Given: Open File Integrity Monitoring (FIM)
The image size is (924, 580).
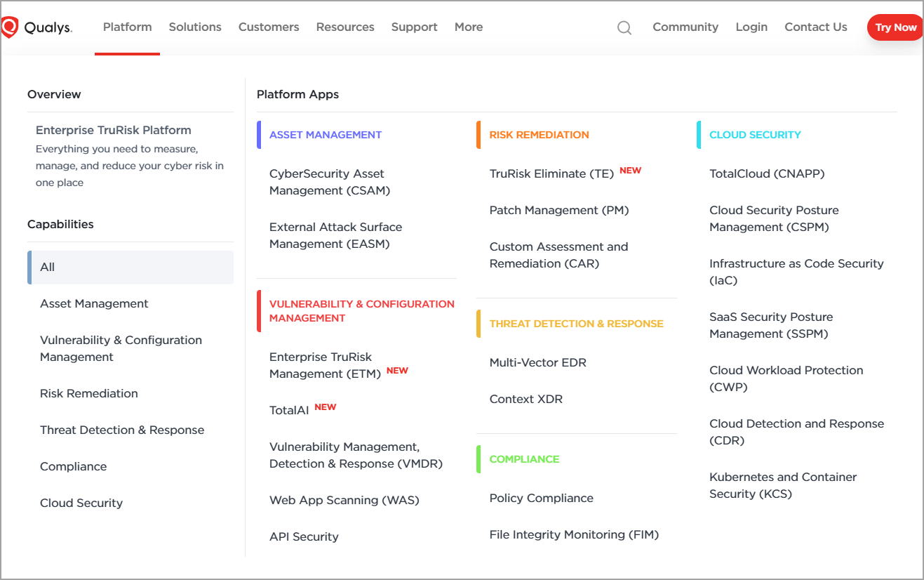Looking at the screenshot, I should click(x=574, y=534).
